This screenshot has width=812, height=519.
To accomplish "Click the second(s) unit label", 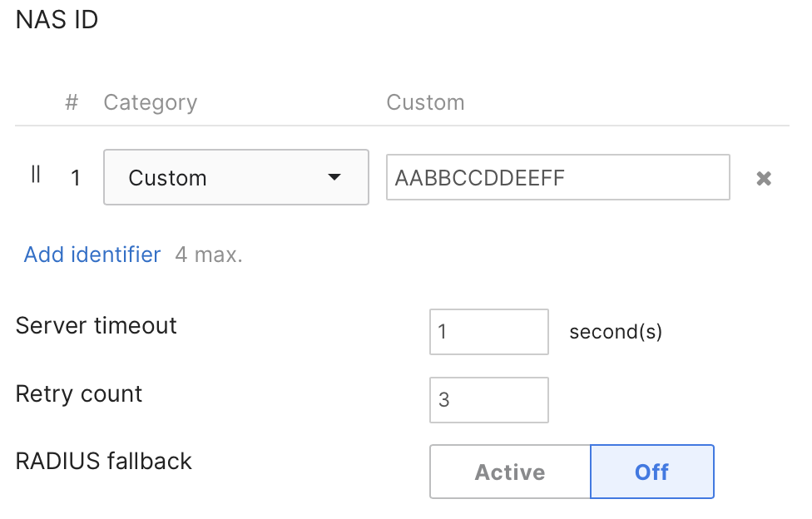I will (x=616, y=332).
